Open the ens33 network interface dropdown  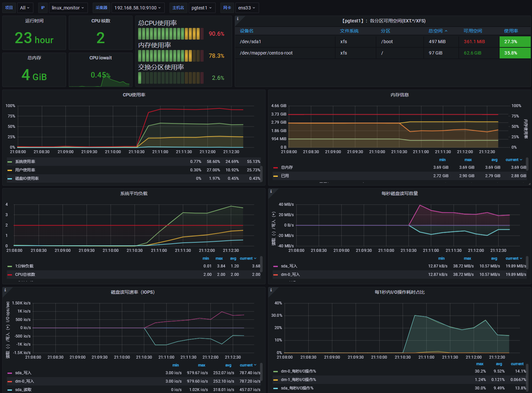pos(247,7)
